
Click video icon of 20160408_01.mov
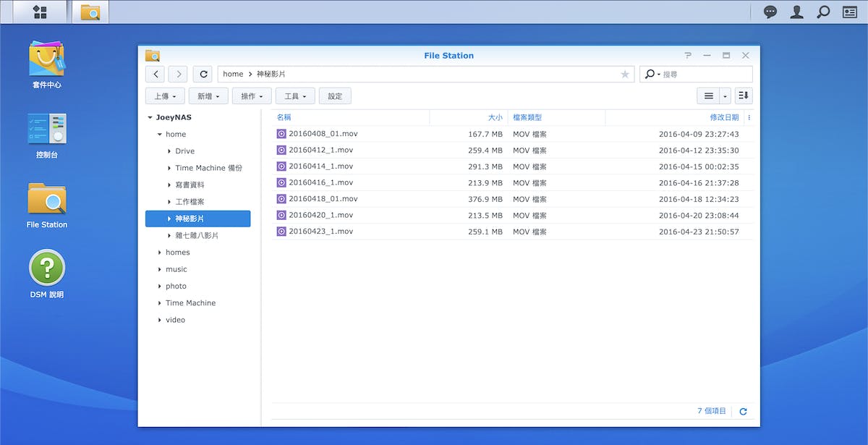[281, 134]
